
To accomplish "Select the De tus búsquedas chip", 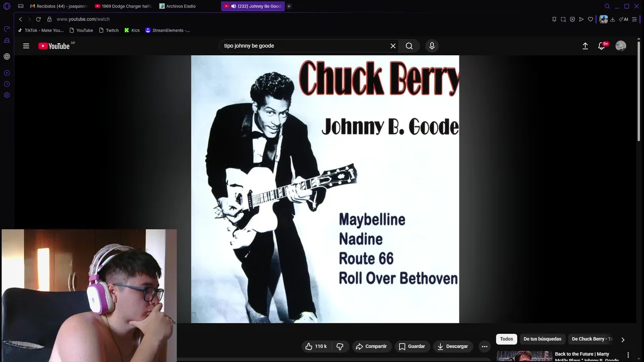I will click(542, 339).
